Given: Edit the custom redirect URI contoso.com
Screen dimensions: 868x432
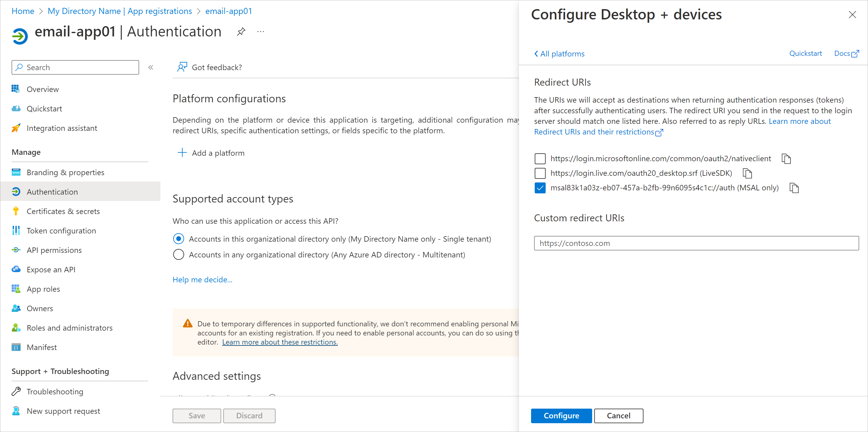Looking at the screenshot, I should click(696, 243).
